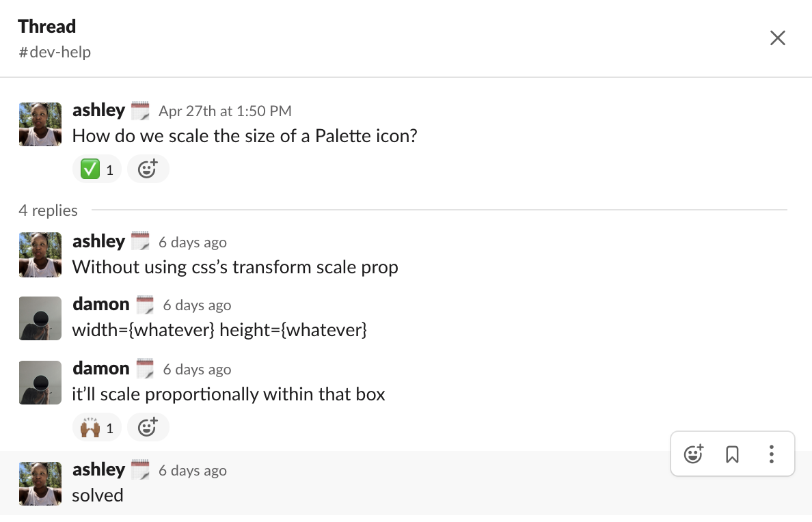The width and height of the screenshot is (812, 522).
Task: Click ashley's name on the solved message
Action: (98, 469)
